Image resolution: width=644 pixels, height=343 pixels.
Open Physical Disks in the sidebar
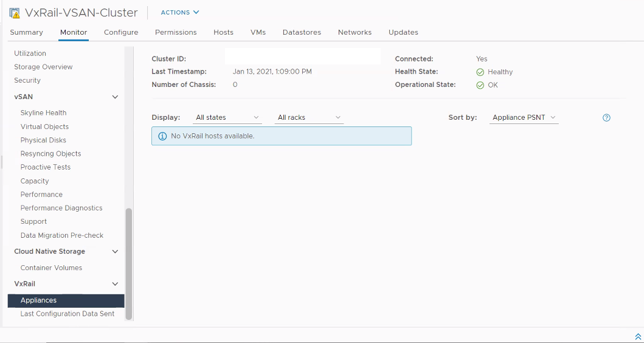[x=43, y=140]
